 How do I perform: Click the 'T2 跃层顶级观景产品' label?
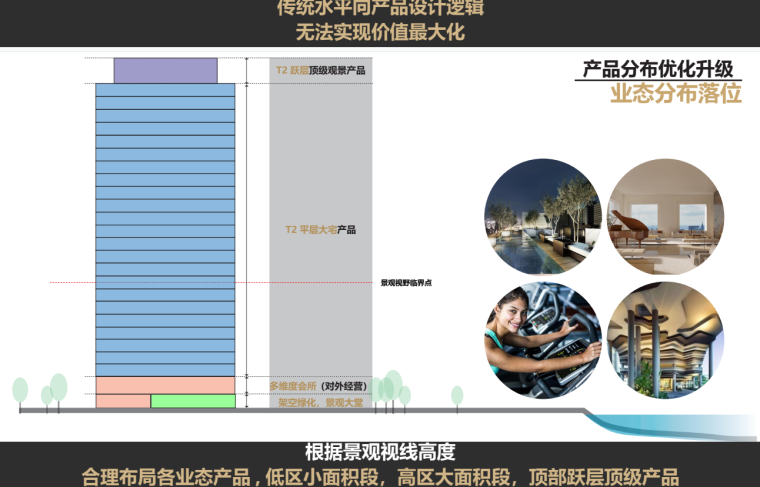pyautogui.click(x=320, y=71)
